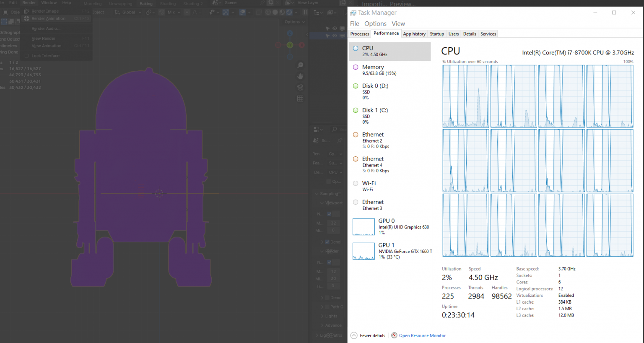Select Memory in the Performance sidebar
The image size is (644, 343).
point(372,70)
